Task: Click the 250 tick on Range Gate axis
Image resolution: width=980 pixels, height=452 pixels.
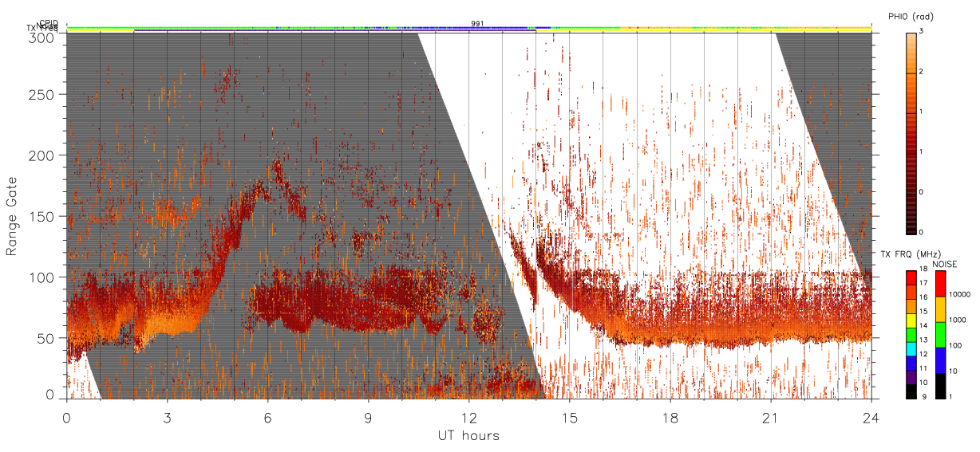Action: click(x=42, y=94)
